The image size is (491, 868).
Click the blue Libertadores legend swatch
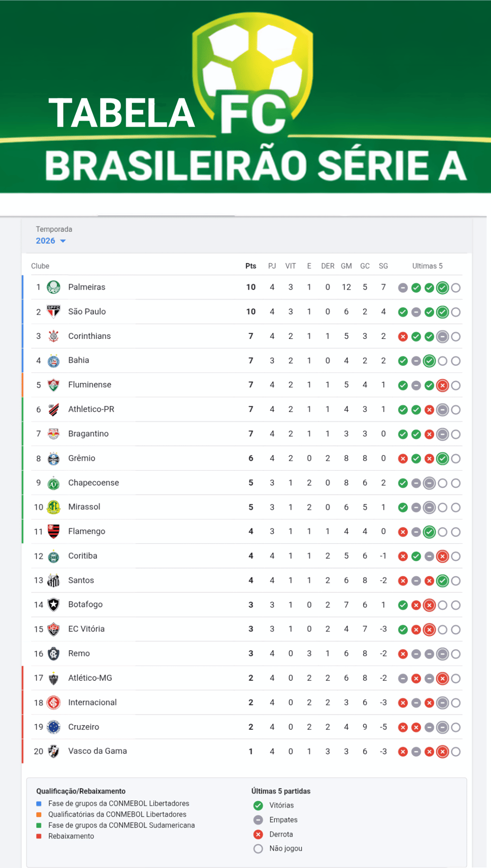point(39,804)
